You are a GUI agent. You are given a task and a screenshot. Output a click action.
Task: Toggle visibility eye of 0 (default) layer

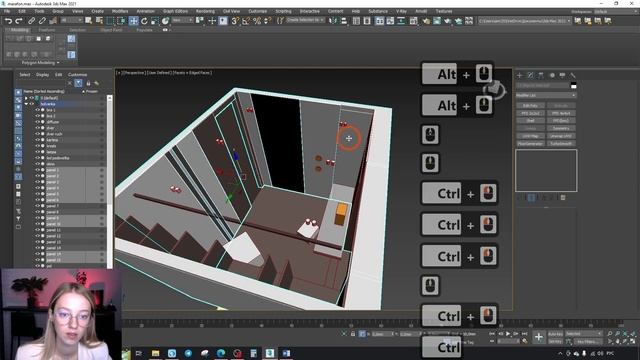click(x=32, y=98)
